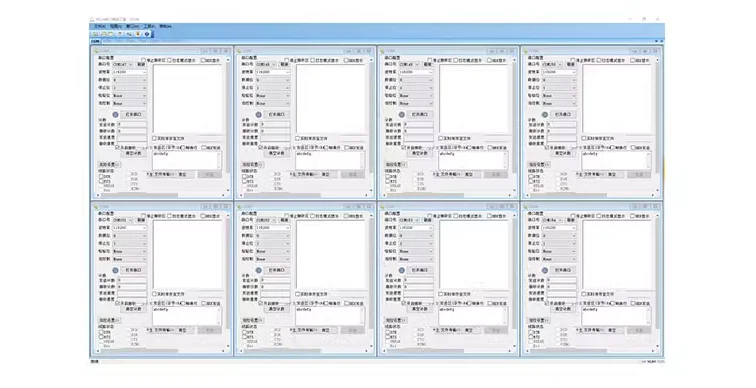756x388 pixels.
Task: Check the first display checkbox in third top-row window
Action: [x=430, y=61]
